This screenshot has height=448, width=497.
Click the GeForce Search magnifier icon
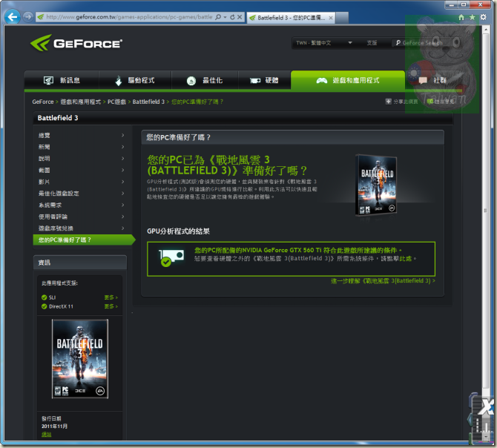(398, 43)
